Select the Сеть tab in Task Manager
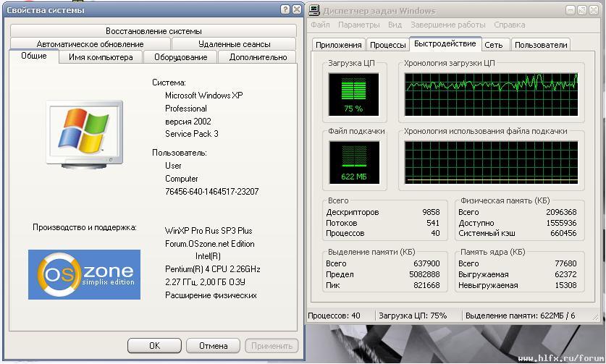The height and width of the screenshot is (364, 606). pos(494,45)
